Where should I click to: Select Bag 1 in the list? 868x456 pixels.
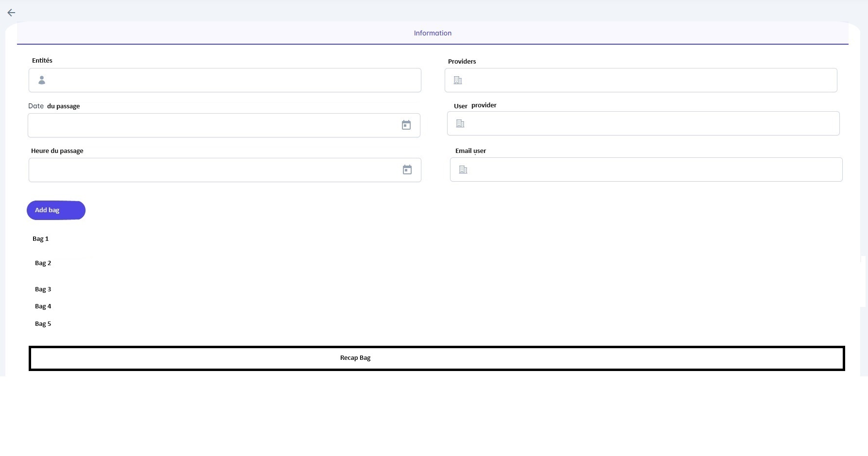pos(40,238)
